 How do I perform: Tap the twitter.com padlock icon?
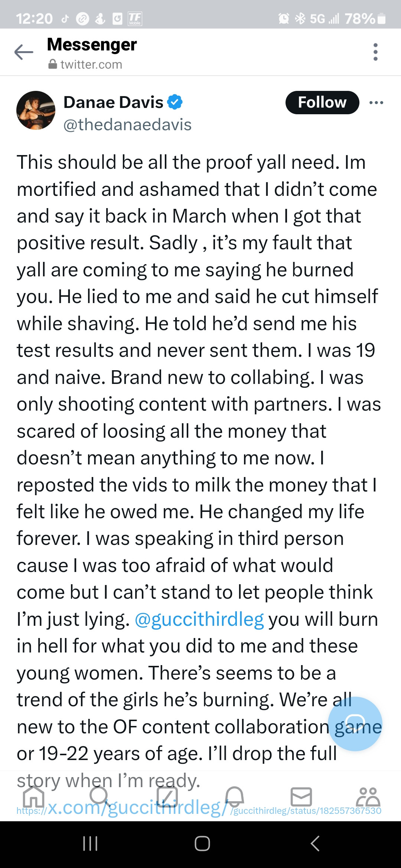pos(53,65)
